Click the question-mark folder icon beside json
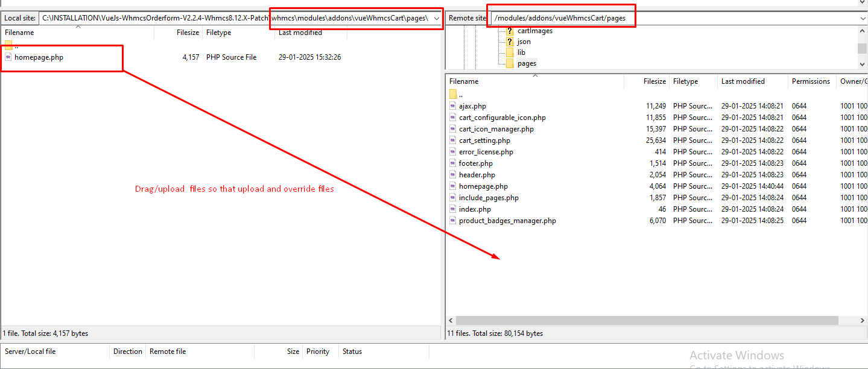868x369 pixels. [x=510, y=42]
